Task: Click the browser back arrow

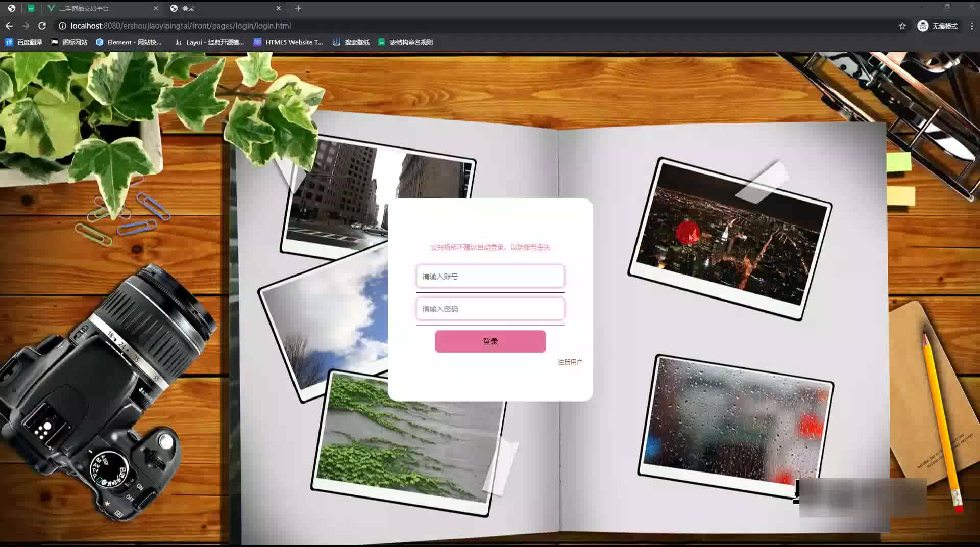Action: click(x=9, y=26)
